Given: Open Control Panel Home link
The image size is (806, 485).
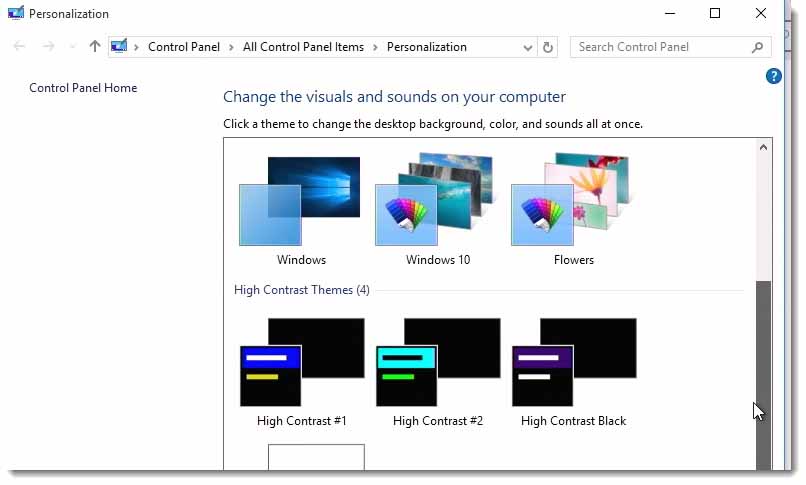Looking at the screenshot, I should tap(83, 88).
